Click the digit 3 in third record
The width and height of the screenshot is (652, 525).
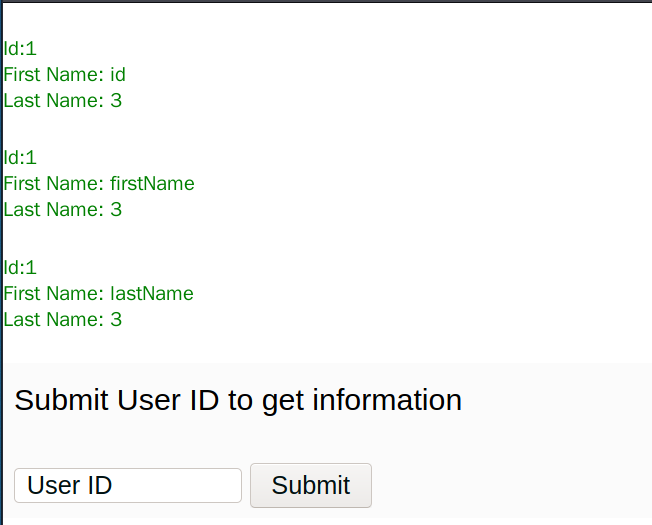tap(116, 320)
